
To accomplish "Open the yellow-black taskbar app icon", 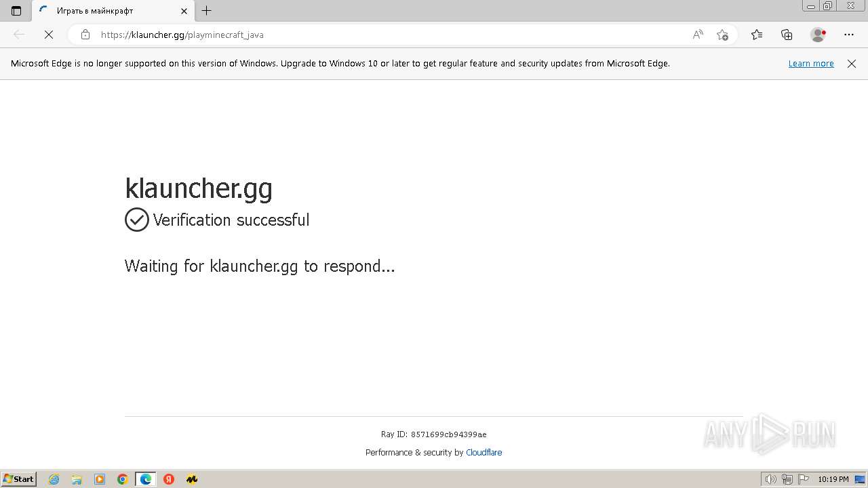I will pos(192,479).
